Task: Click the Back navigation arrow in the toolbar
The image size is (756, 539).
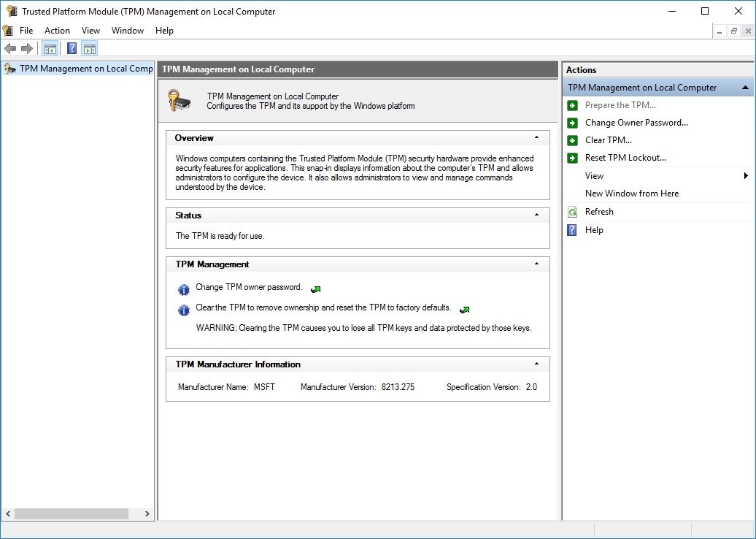Action: click(10, 48)
